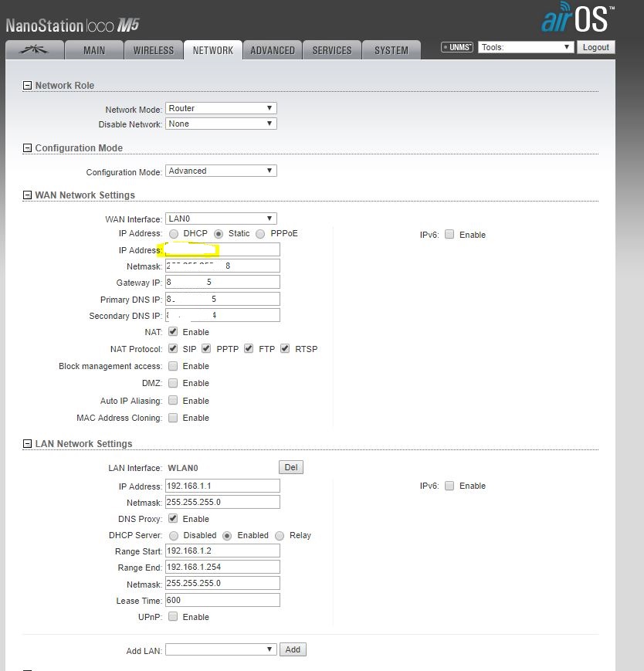This screenshot has height=671, width=644.
Task: Open the Add LAN dropdown
Action: click(x=221, y=649)
